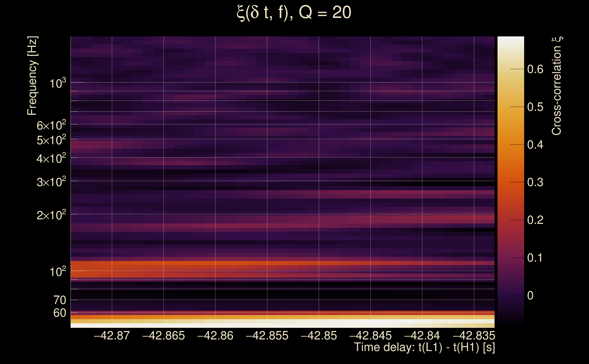Click the -42.86 x-axis tick label
This screenshot has width=589, height=364.
click(x=215, y=336)
